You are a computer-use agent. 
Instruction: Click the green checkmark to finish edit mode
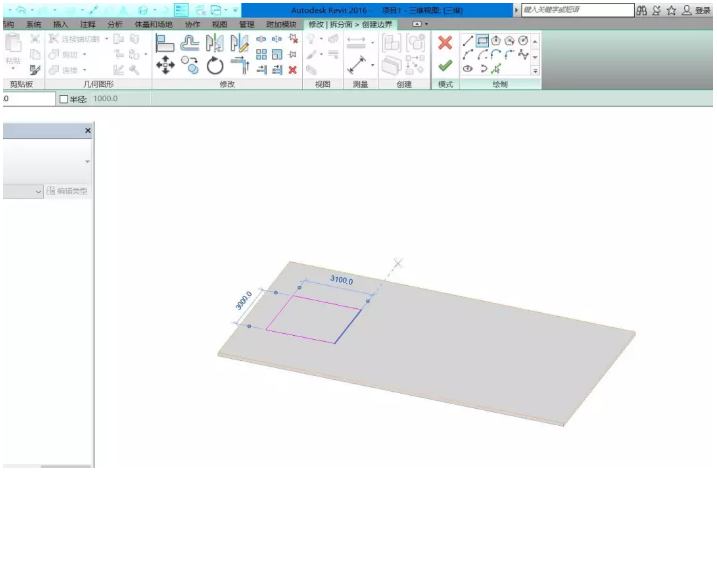point(445,66)
